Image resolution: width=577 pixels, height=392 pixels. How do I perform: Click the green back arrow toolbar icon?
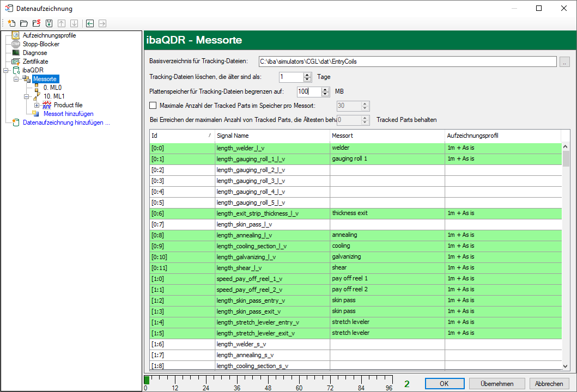point(90,23)
